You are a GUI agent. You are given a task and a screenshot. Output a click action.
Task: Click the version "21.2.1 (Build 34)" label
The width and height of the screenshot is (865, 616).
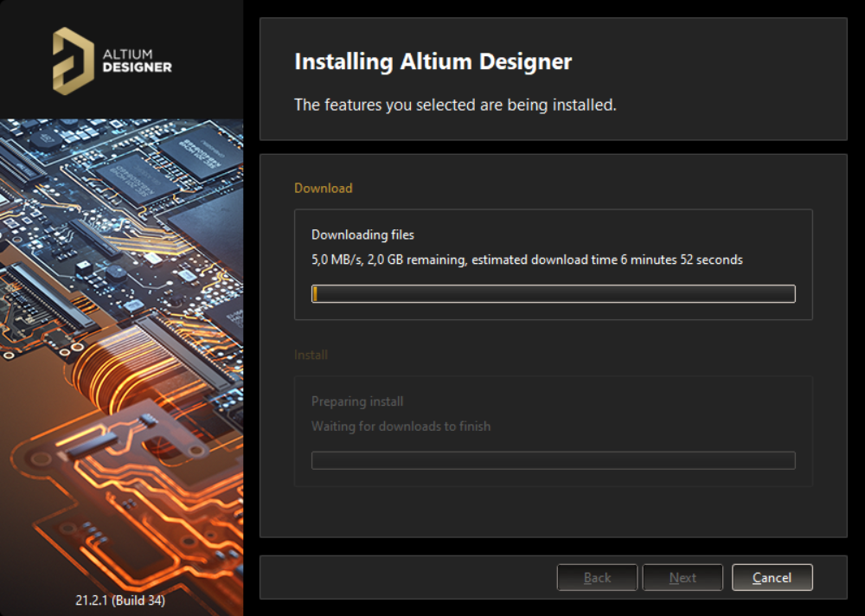point(120,600)
